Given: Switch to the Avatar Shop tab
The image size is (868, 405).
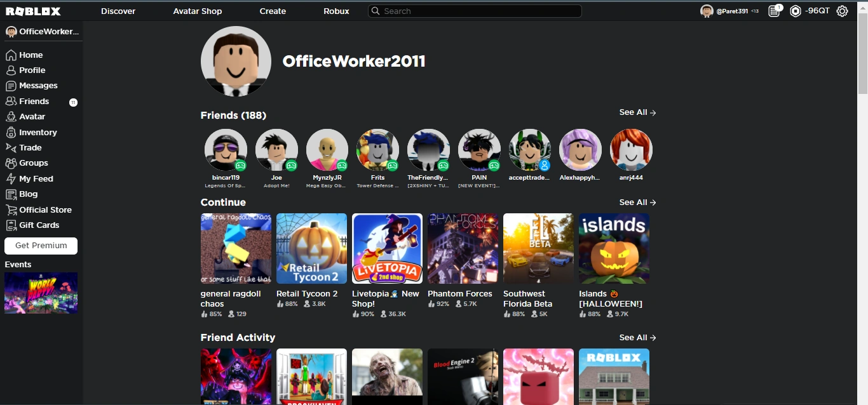Looking at the screenshot, I should click(197, 11).
